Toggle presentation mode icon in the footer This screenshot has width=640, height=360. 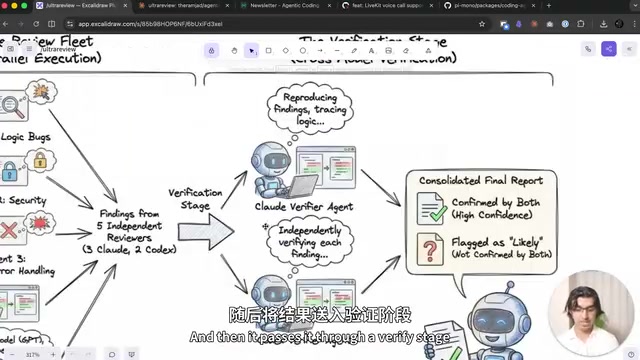pos(131,354)
